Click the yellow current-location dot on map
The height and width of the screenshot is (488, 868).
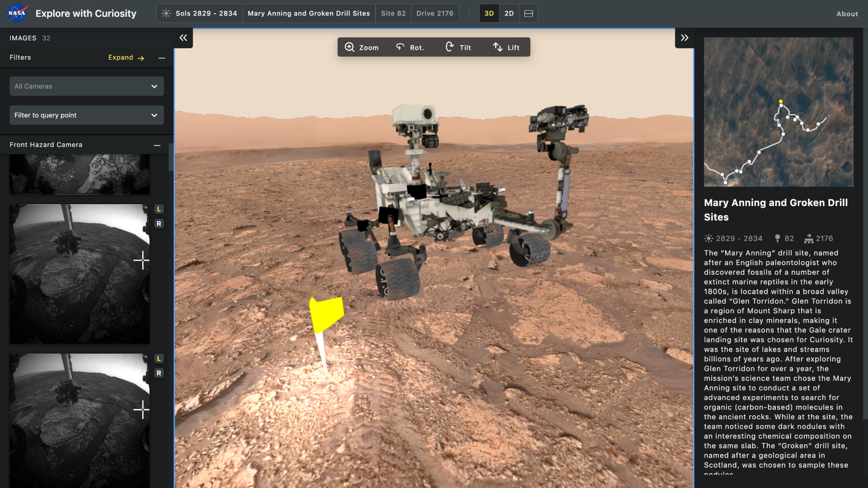[781, 102]
